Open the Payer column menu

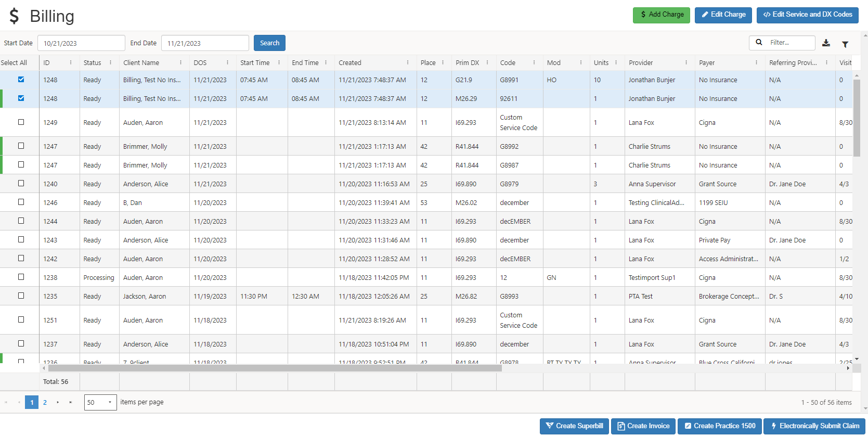(x=756, y=62)
